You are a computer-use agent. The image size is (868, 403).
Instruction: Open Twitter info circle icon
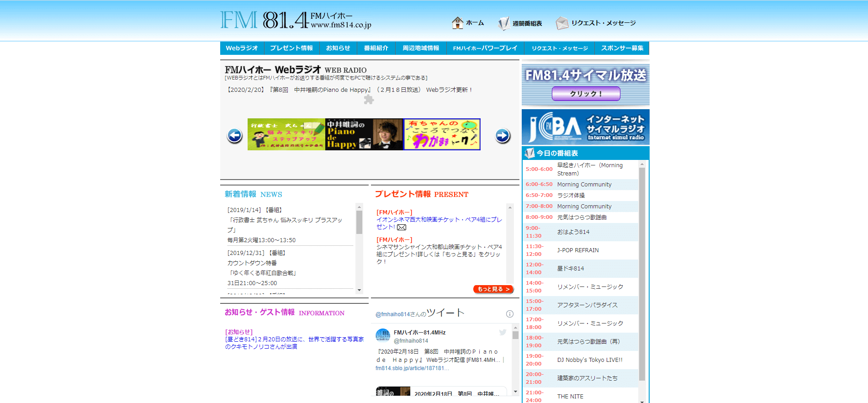click(510, 314)
